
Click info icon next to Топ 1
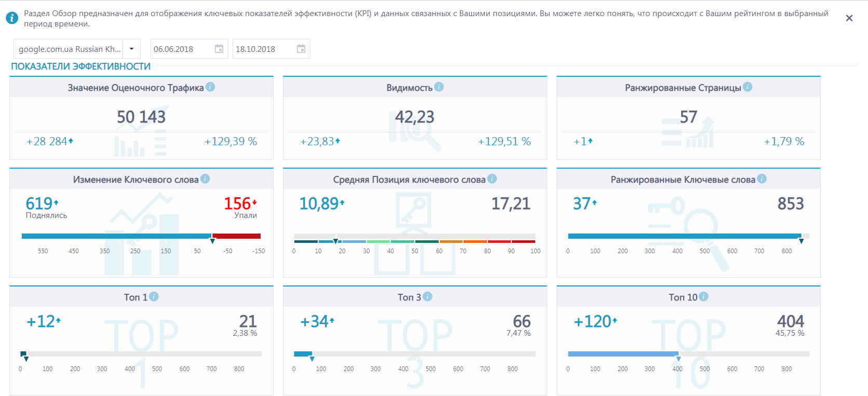154,296
